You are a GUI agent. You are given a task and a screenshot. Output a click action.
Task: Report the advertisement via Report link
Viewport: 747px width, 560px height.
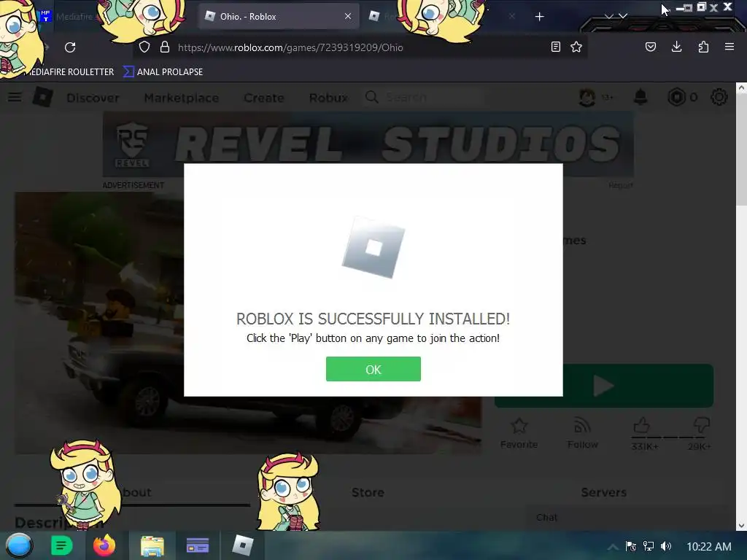tap(620, 185)
